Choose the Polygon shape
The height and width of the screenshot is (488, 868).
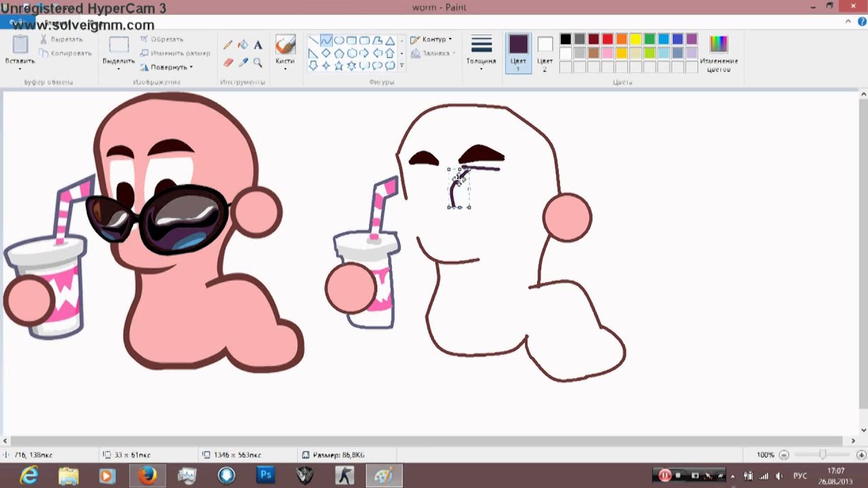coord(378,41)
